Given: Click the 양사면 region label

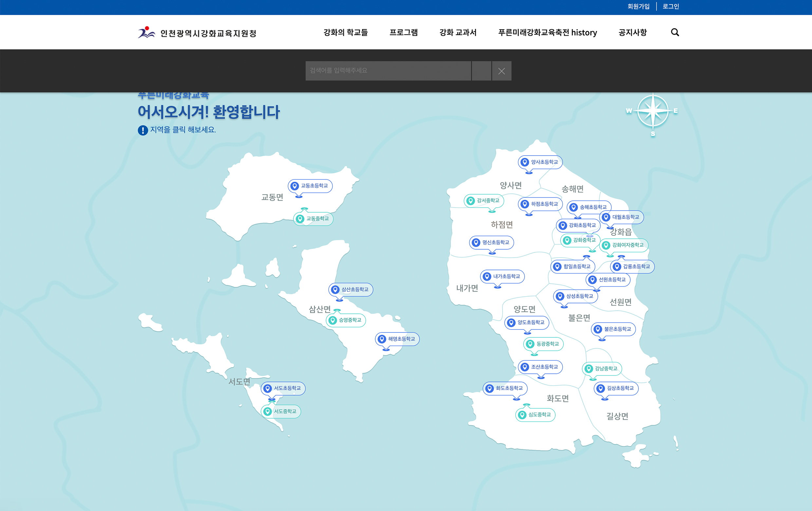Looking at the screenshot, I should [510, 185].
